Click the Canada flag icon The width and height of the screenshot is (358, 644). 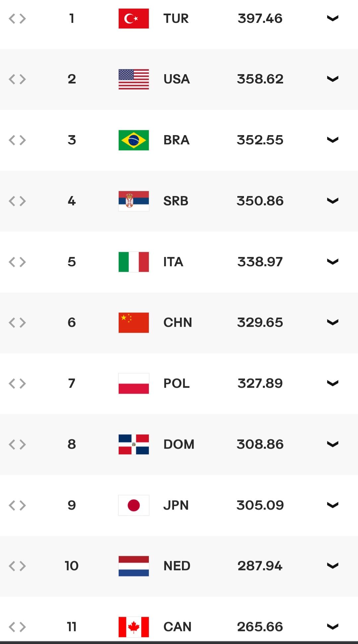pyautogui.click(x=134, y=627)
